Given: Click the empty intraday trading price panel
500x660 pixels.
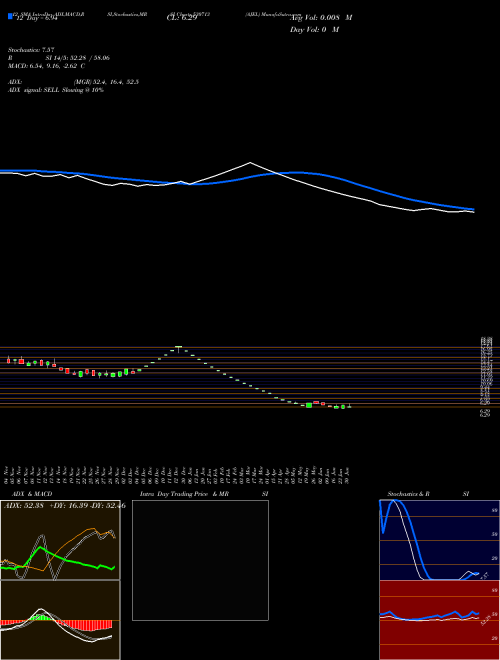Looking at the screenshot, I should click(200, 560).
